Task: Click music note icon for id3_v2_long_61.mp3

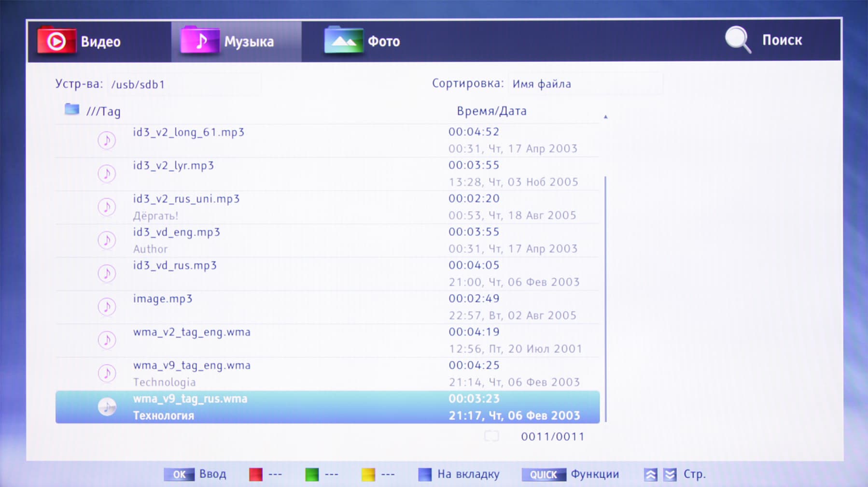Action: 107,140
